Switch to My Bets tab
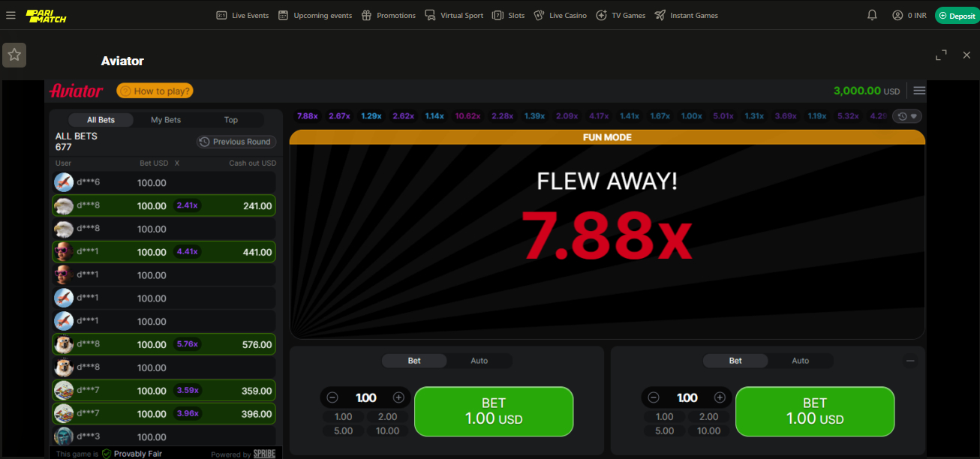Image resolution: width=980 pixels, height=459 pixels. 166,120
